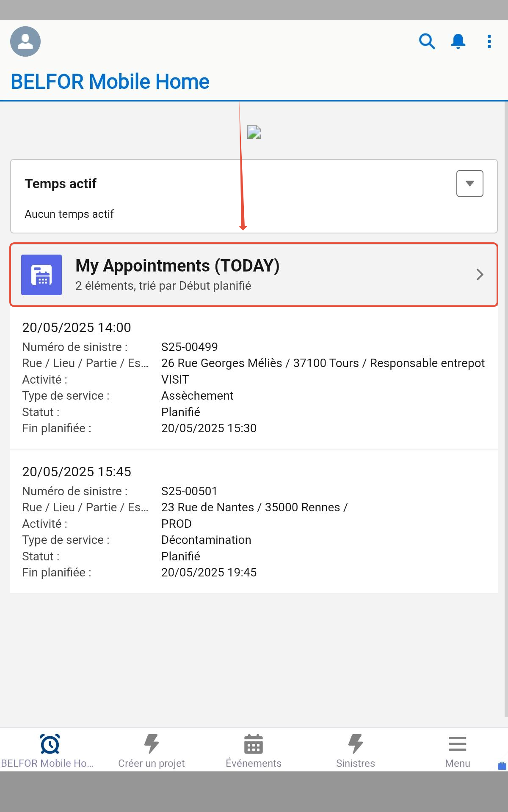This screenshot has height=812, width=508.
Task: Click the BELFOR Mobile Home page title
Action: 110,82
